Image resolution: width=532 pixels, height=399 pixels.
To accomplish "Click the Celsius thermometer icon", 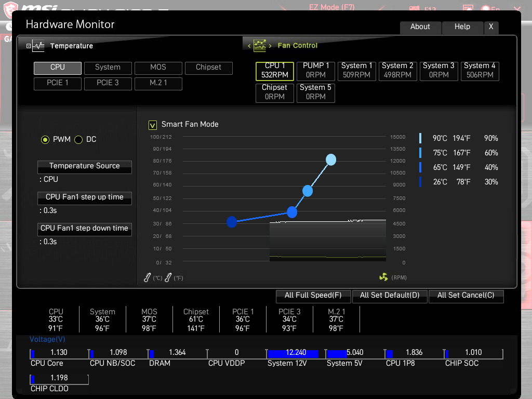I will pos(147,277).
